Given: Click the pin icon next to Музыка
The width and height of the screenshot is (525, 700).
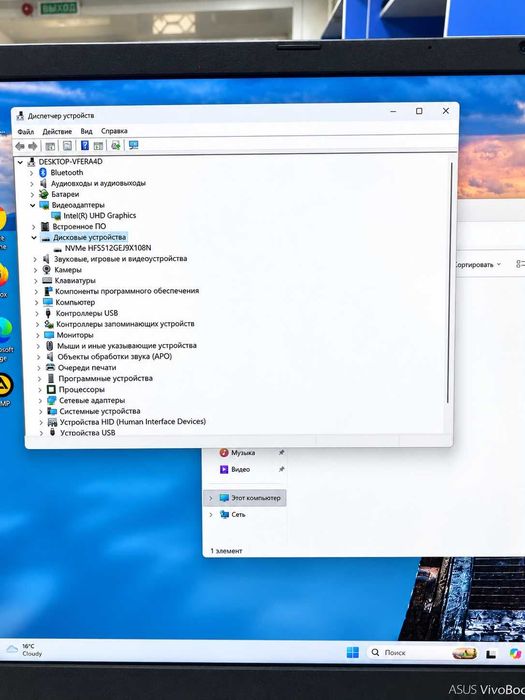Looking at the screenshot, I should tap(281, 453).
